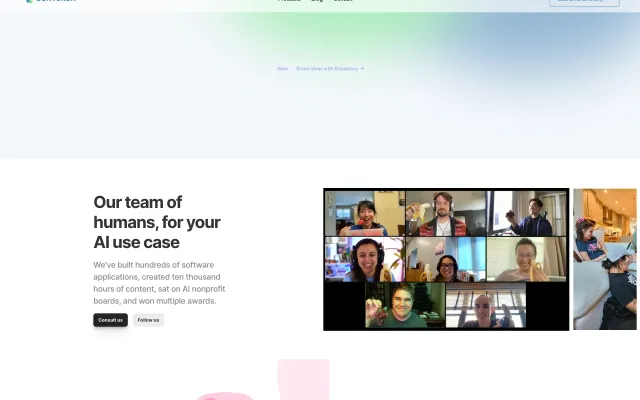Select center video tile of woman with glasses
The width and height of the screenshot is (640, 400).
445,259
